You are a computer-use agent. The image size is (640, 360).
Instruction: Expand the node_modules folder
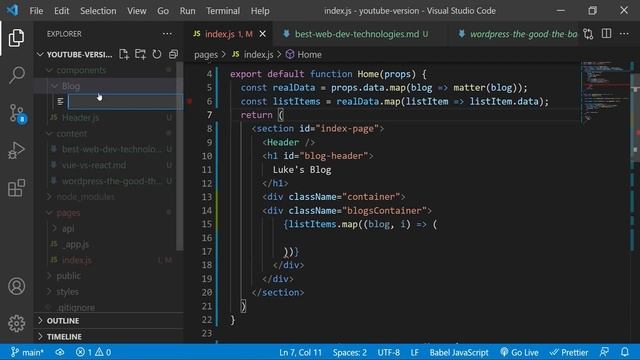click(x=85, y=197)
